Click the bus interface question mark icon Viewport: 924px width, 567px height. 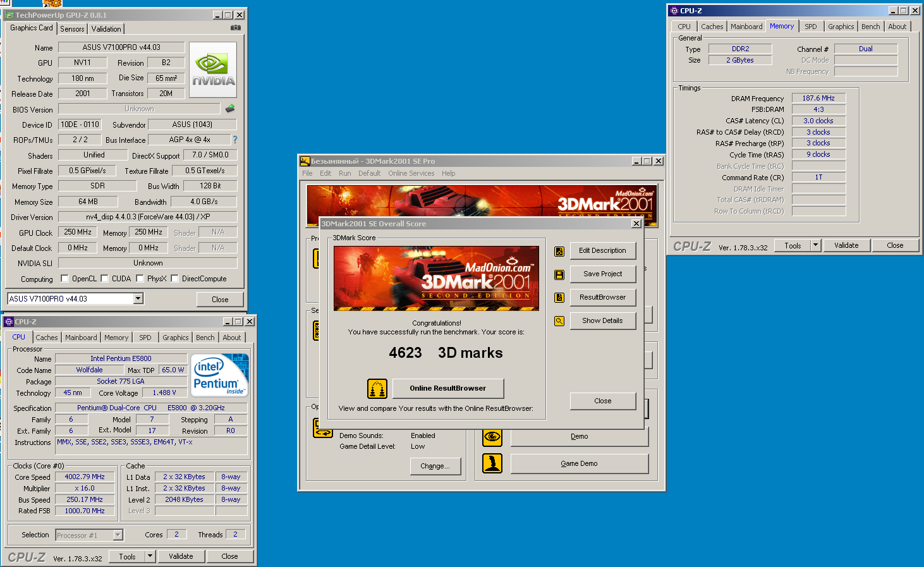pos(235,140)
